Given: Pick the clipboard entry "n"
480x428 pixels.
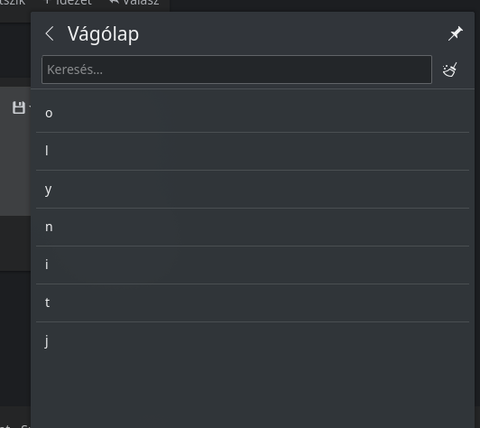Looking at the screenshot, I should point(253,227).
